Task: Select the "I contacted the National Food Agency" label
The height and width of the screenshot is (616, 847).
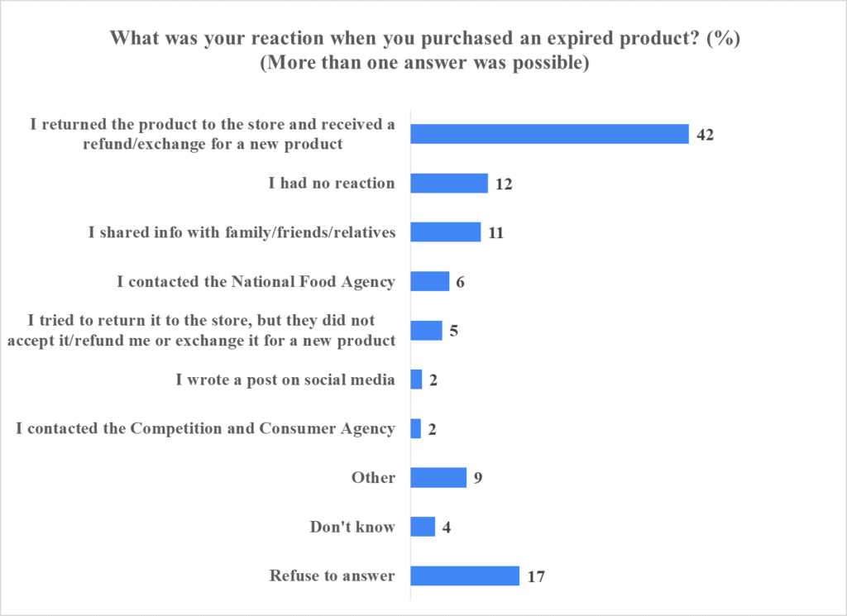Action: point(256,281)
